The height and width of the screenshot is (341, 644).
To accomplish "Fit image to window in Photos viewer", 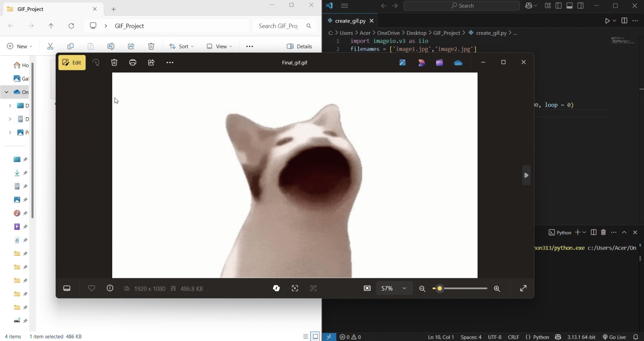I will 367,288.
